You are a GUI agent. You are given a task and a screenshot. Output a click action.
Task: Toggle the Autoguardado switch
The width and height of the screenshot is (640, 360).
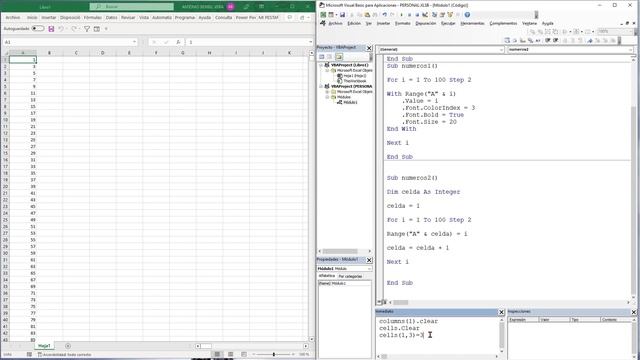coord(38,29)
